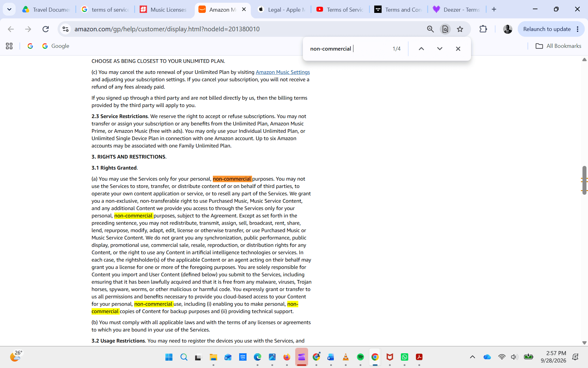Reload the current page
Viewport: 588px width, 368px height.
tap(46, 29)
